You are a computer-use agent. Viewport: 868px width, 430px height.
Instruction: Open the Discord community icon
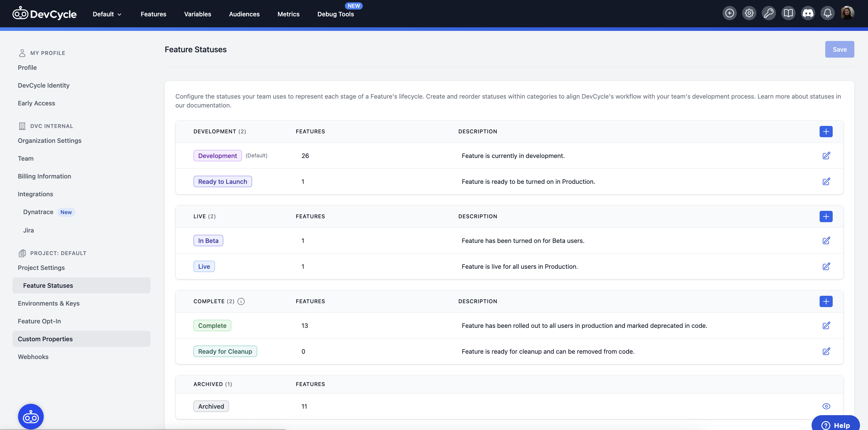pyautogui.click(x=808, y=13)
